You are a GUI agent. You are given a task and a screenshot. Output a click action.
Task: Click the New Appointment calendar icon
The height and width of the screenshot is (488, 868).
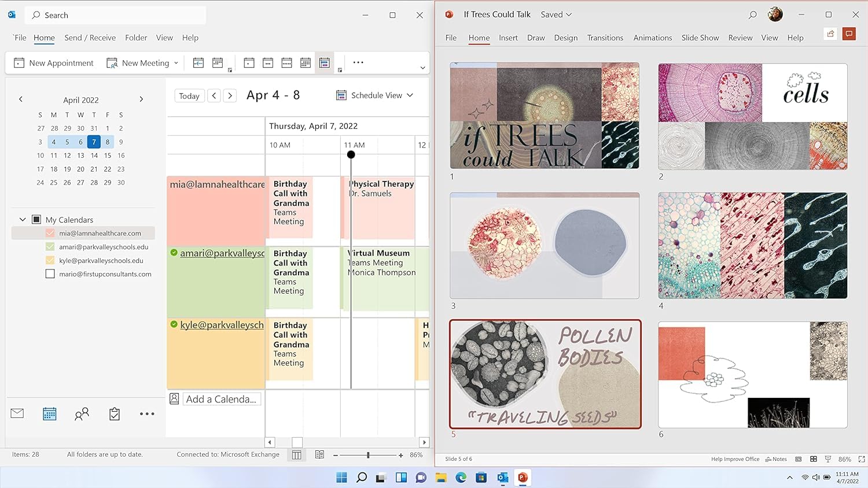[19, 63]
